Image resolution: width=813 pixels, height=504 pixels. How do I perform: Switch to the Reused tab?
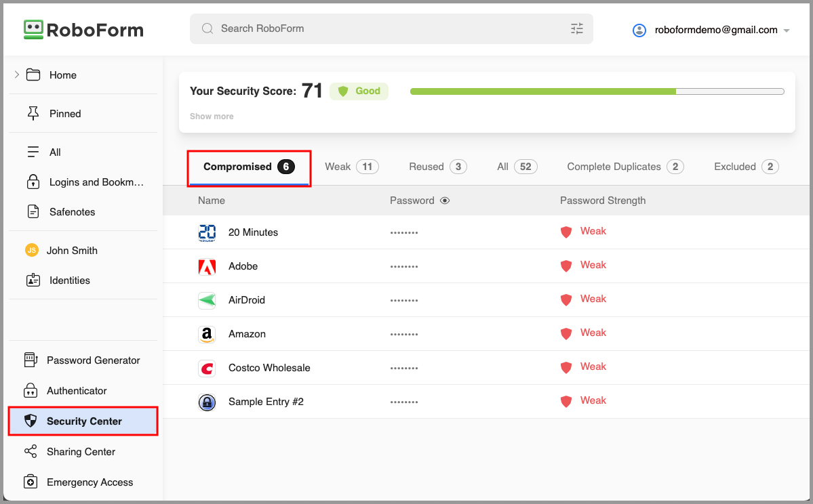pyautogui.click(x=437, y=167)
